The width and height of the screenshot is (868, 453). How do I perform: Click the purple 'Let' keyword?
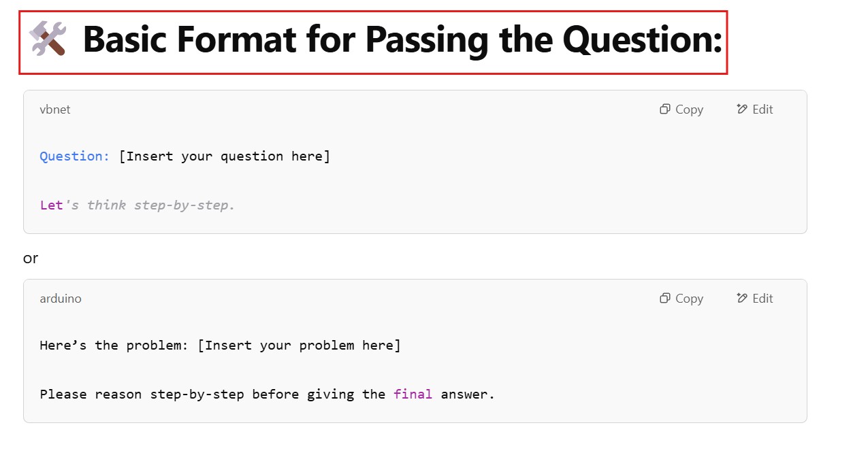tap(51, 205)
